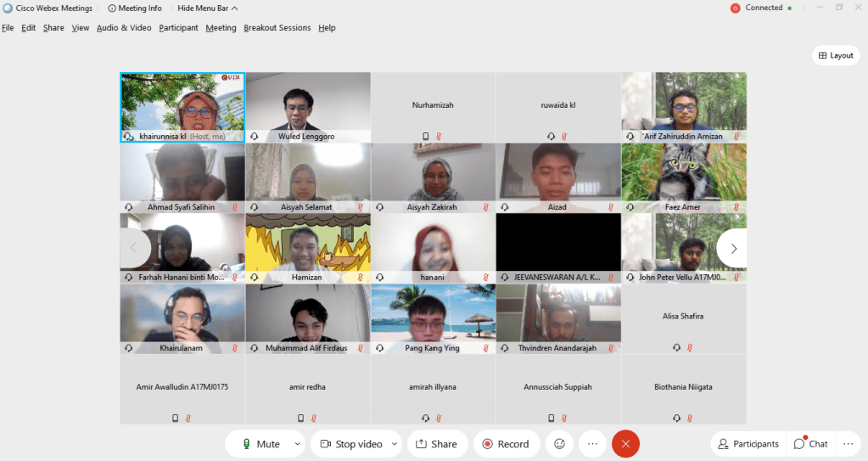Stop my video camera

pyautogui.click(x=350, y=443)
